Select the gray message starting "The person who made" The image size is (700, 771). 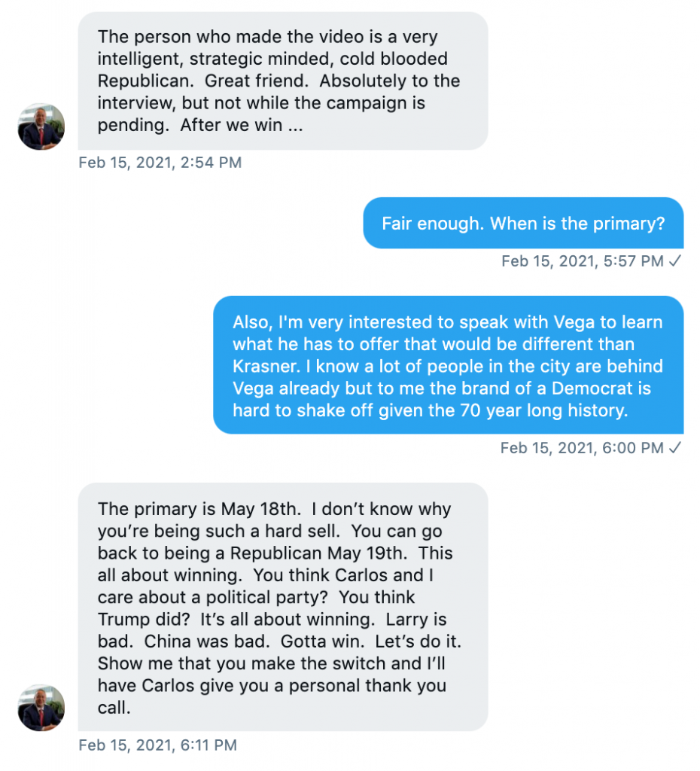click(283, 81)
